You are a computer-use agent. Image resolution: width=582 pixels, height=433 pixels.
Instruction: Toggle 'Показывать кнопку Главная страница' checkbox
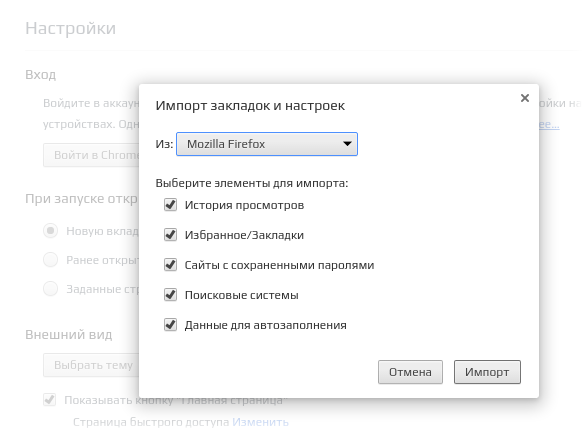coord(49,400)
